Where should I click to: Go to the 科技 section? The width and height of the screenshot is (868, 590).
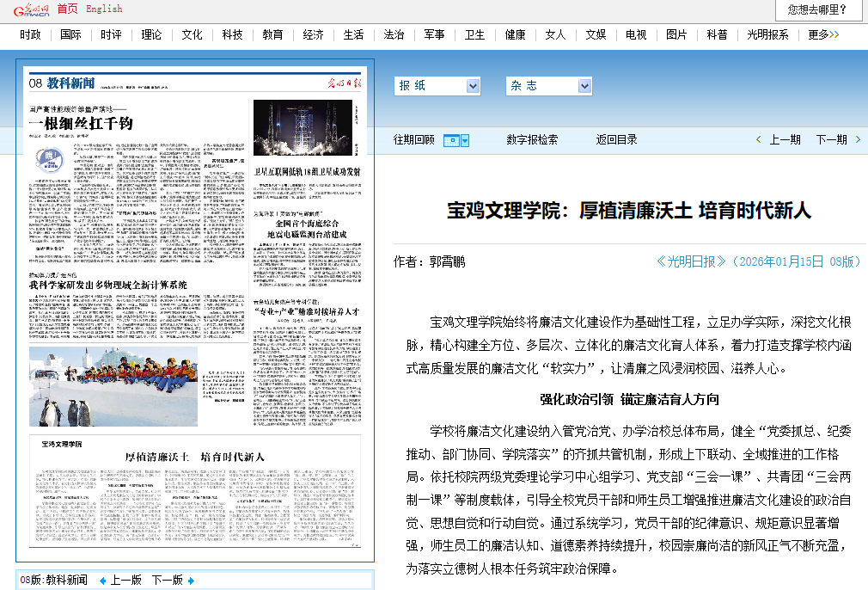coord(232,35)
